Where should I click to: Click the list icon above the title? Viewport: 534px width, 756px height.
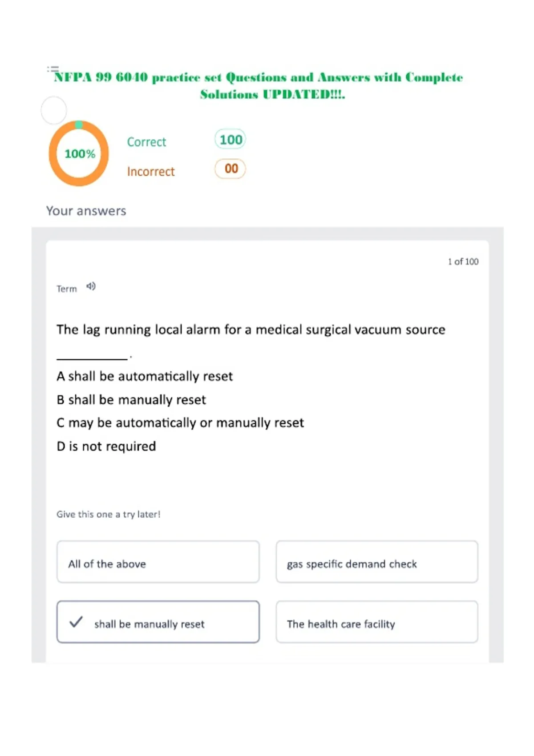53,69
